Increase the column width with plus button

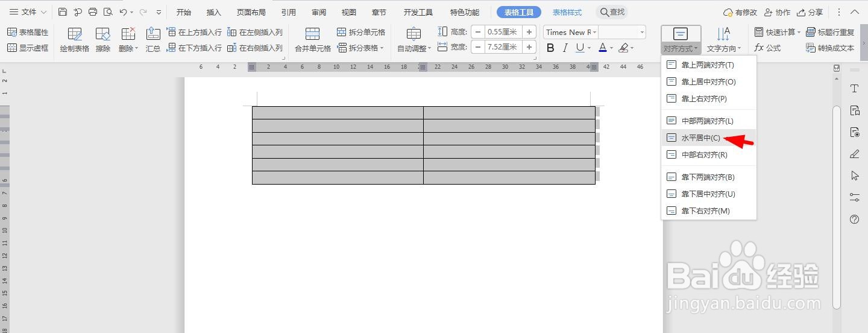click(x=529, y=47)
